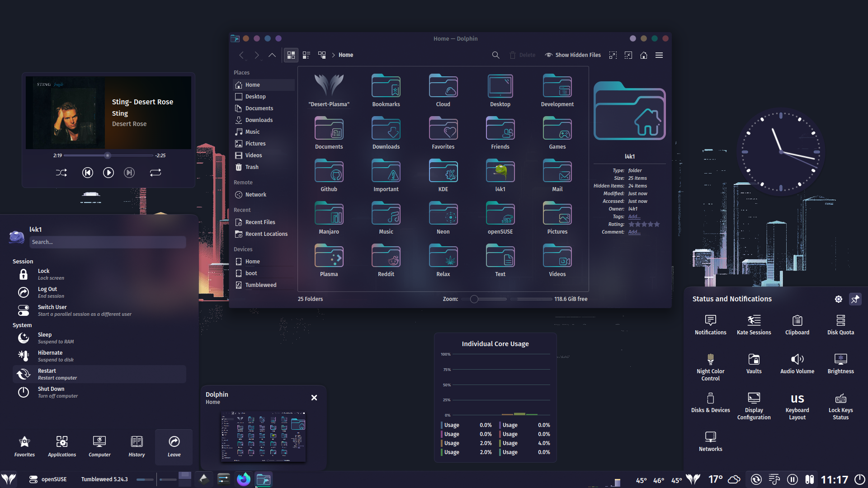Toggle shuffle in media player
This screenshot has height=488, width=868.
click(61, 173)
